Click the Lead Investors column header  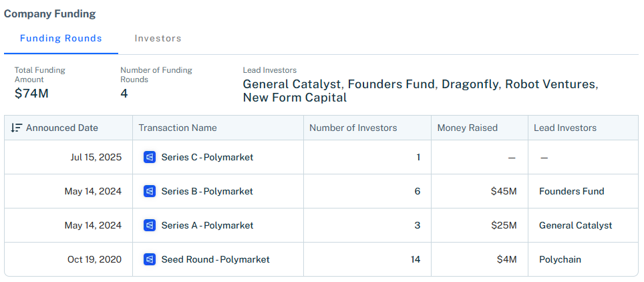pos(565,128)
